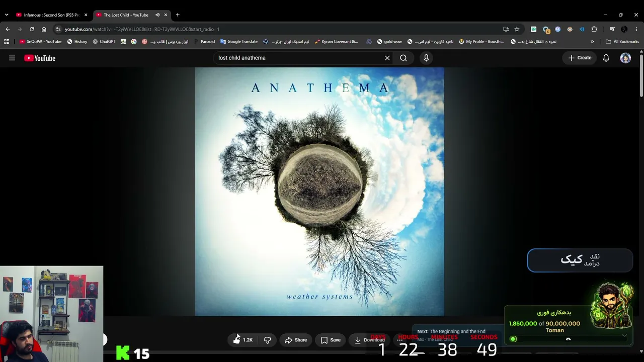Viewport: 644px width, 362px height.
Task: Clear the search box with the X
Action: coord(387,58)
